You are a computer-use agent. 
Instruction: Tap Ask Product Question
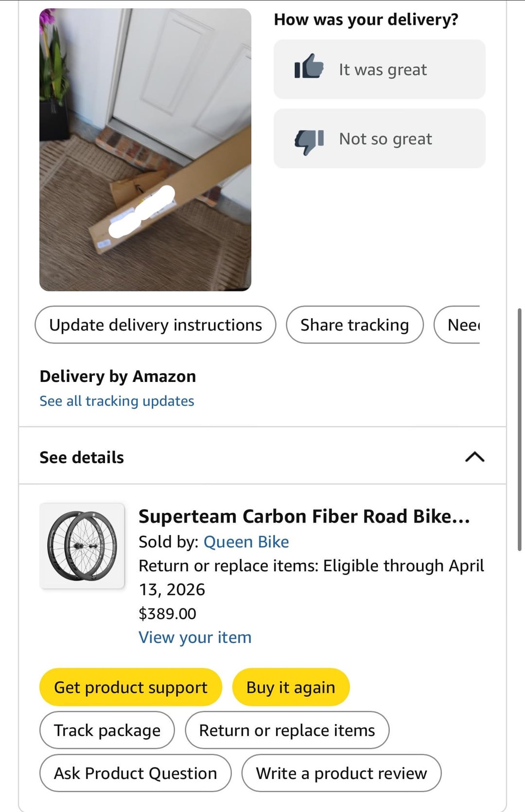click(135, 773)
